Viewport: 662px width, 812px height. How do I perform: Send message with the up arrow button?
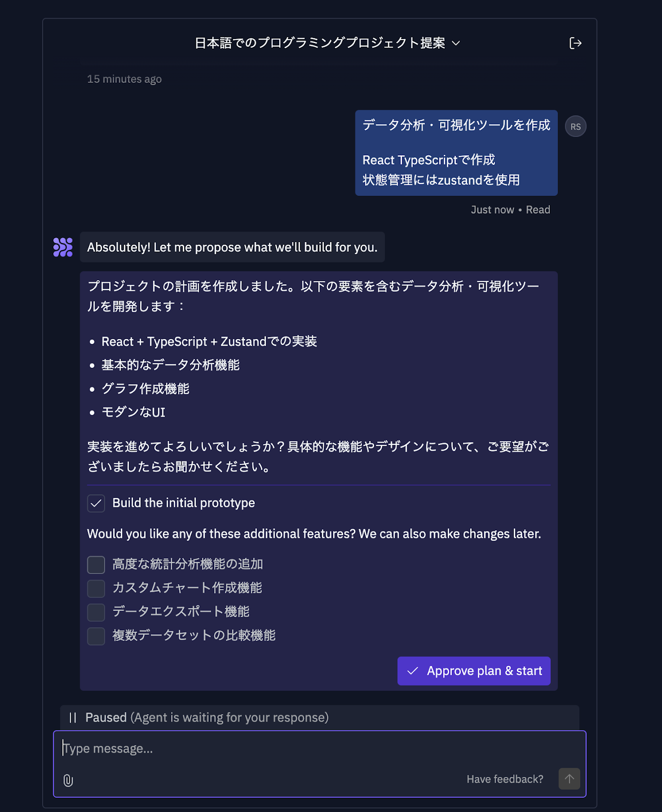point(569,779)
